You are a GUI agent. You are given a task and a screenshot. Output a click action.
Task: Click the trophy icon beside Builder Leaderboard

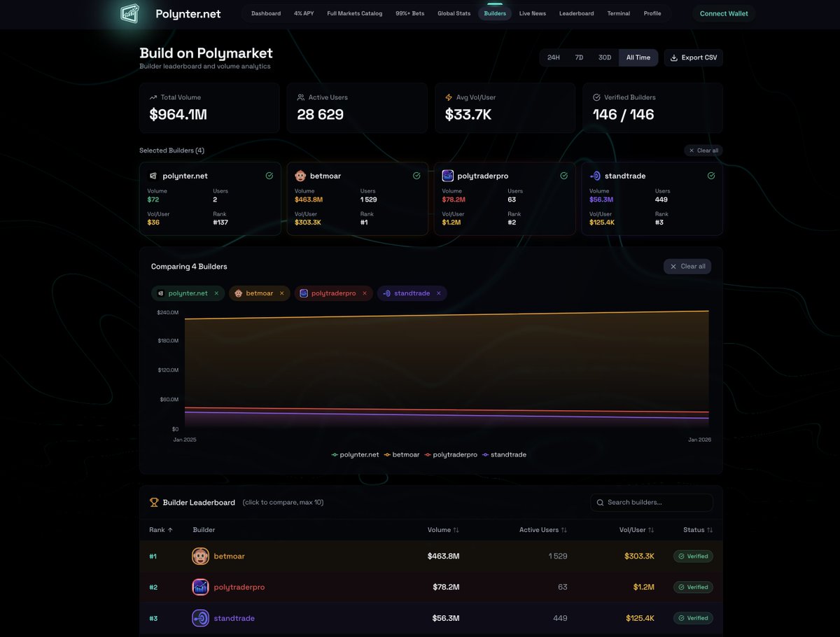pyautogui.click(x=154, y=503)
